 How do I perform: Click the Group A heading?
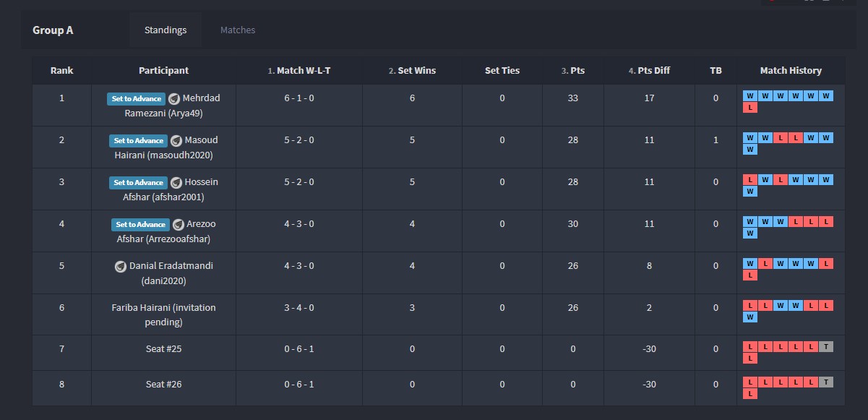pyautogui.click(x=53, y=30)
